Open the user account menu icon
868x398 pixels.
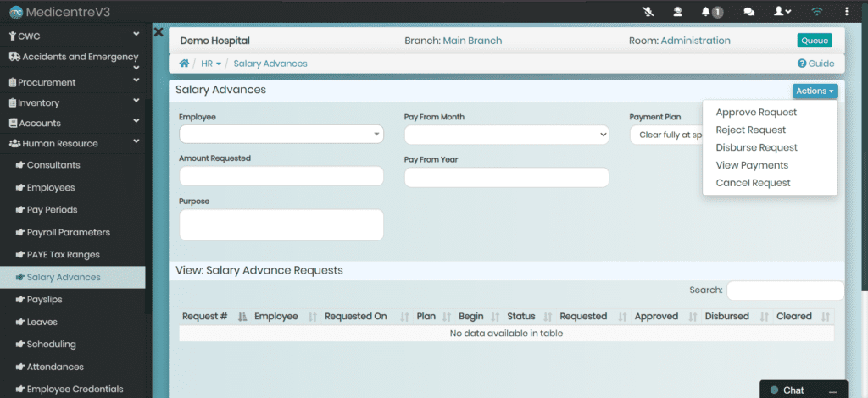point(782,11)
